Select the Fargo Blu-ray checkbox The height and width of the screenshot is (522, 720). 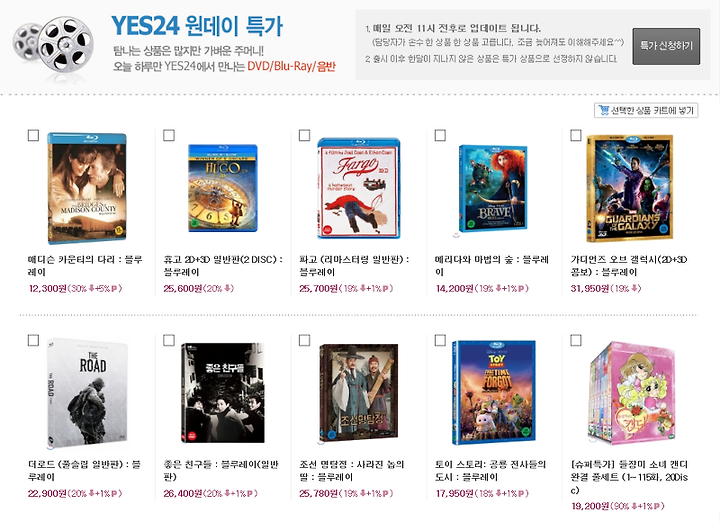[304, 135]
